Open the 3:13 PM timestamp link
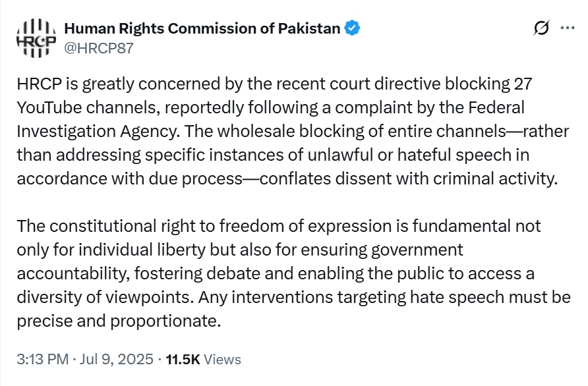This screenshot has height=386, width=588. [42, 359]
